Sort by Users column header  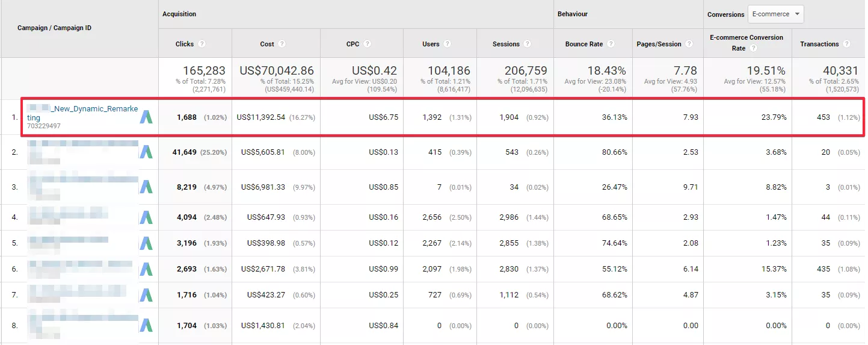point(431,44)
